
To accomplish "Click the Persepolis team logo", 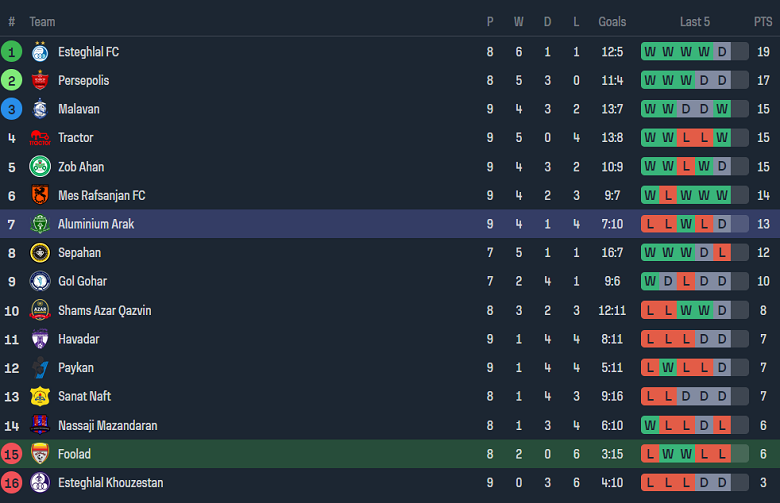I will click(x=40, y=81).
